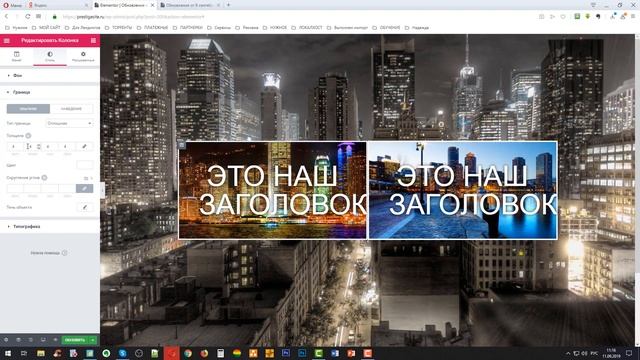The height and width of the screenshot is (360, 640).
Task: Switch to the Стиль (Style) tab
Action: 50,56
